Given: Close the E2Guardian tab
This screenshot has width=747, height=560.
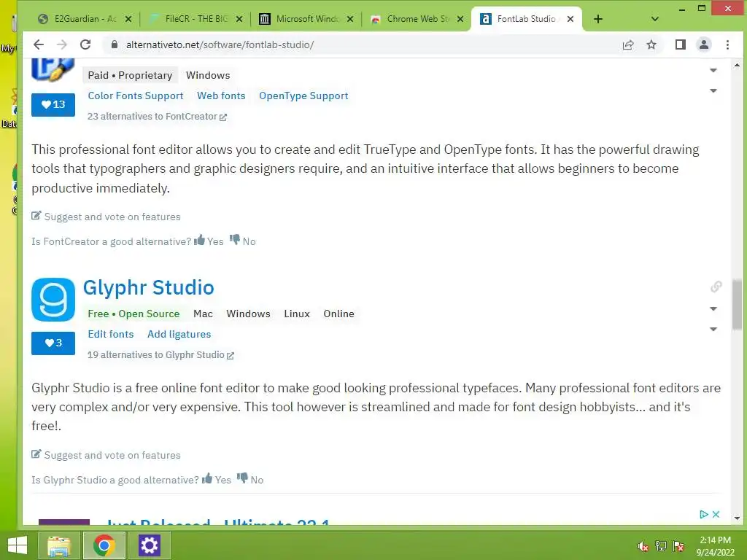Looking at the screenshot, I should pos(128,19).
